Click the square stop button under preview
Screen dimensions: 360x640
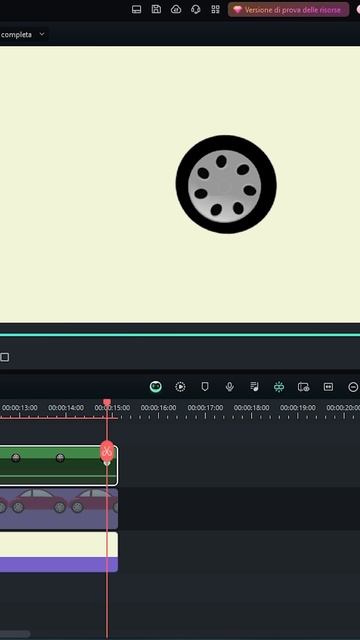click(x=4, y=357)
